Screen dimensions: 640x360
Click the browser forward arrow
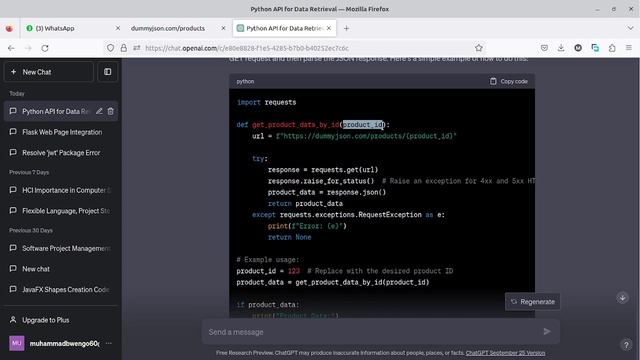[x=28, y=48]
